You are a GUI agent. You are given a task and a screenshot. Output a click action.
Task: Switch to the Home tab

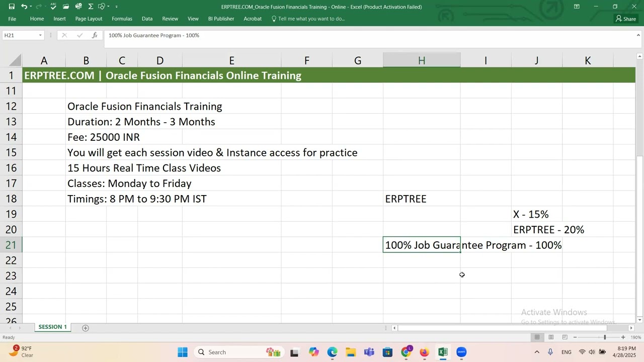coord(37,19)
